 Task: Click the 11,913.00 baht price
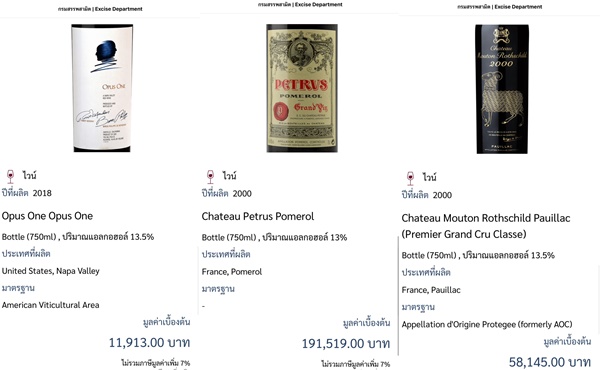pyautogui.click(x=149, y=342)
